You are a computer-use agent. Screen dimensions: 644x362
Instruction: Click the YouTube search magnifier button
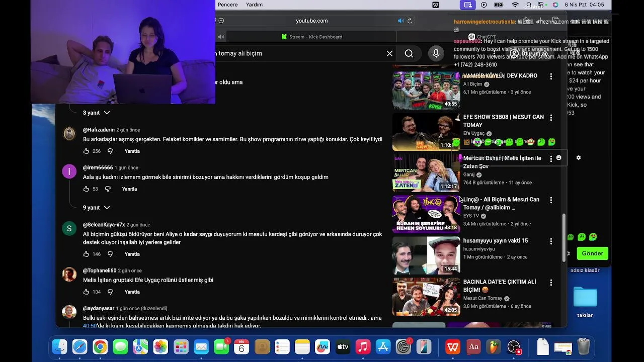[409, 53]
